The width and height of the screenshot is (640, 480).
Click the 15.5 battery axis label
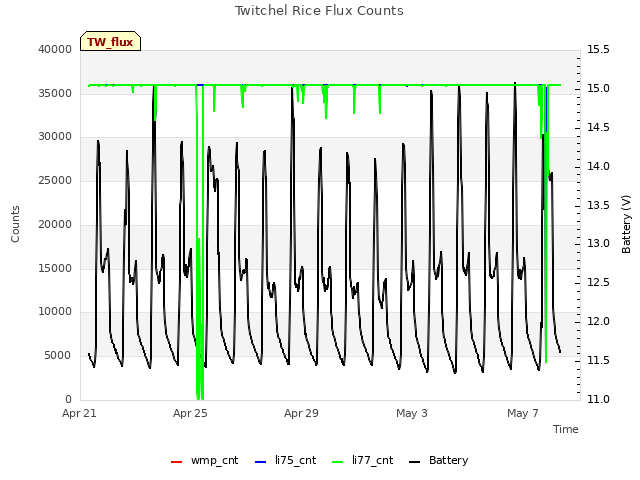[x=598, y=49]
